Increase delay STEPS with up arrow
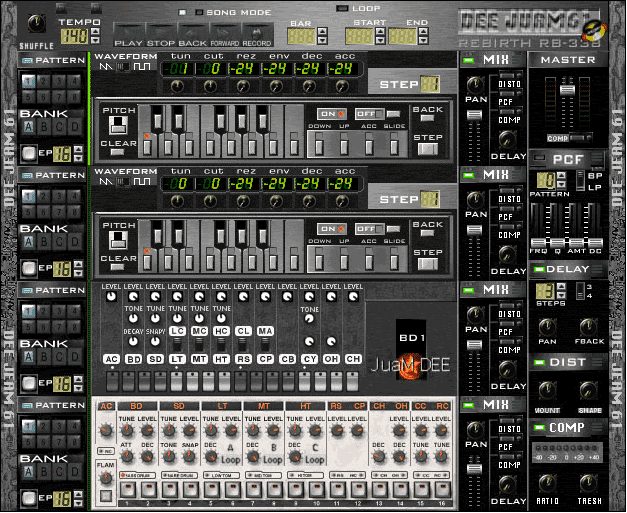 (561, 286)
